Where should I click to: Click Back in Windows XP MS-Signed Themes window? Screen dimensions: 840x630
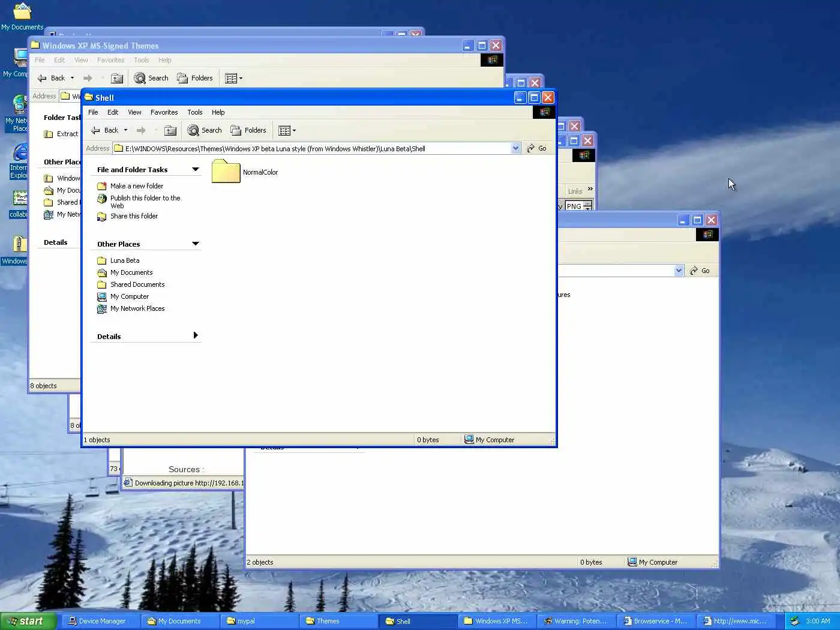(x=51, y=78)
